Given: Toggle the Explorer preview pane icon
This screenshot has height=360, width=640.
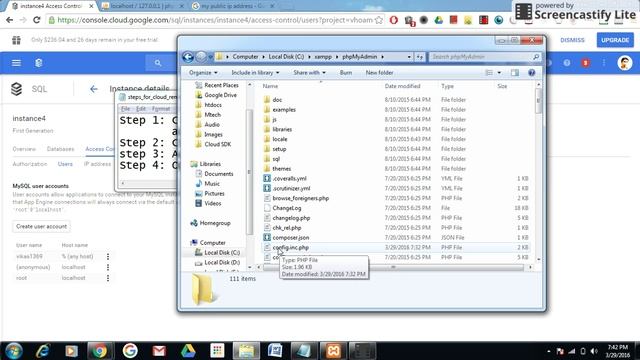Looking at the screenshot, I should pyautogui.click(x=515, y=73).
